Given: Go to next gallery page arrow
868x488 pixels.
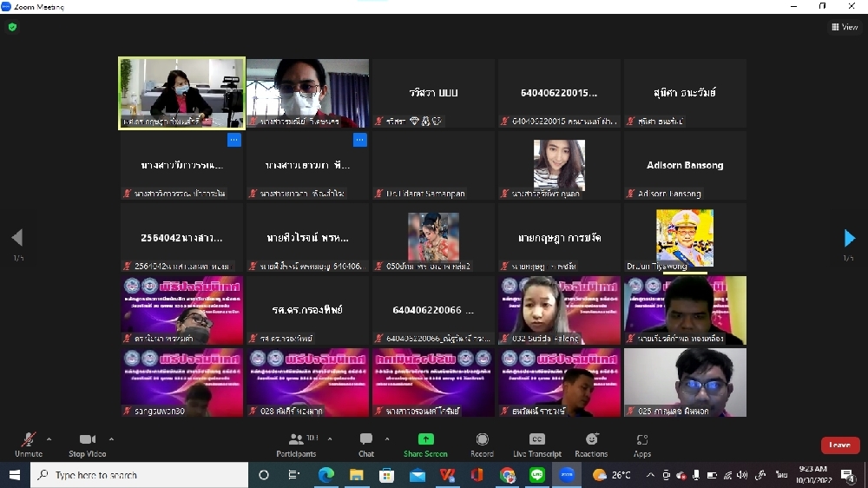Looking at the screenshot, I should pyautogui.click(x=850, y=238).
